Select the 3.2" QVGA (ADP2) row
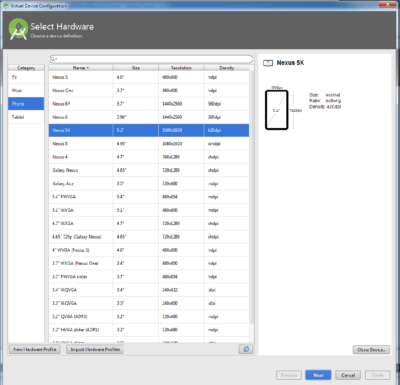Screen dimensions: 400x385 pos(149,317)
